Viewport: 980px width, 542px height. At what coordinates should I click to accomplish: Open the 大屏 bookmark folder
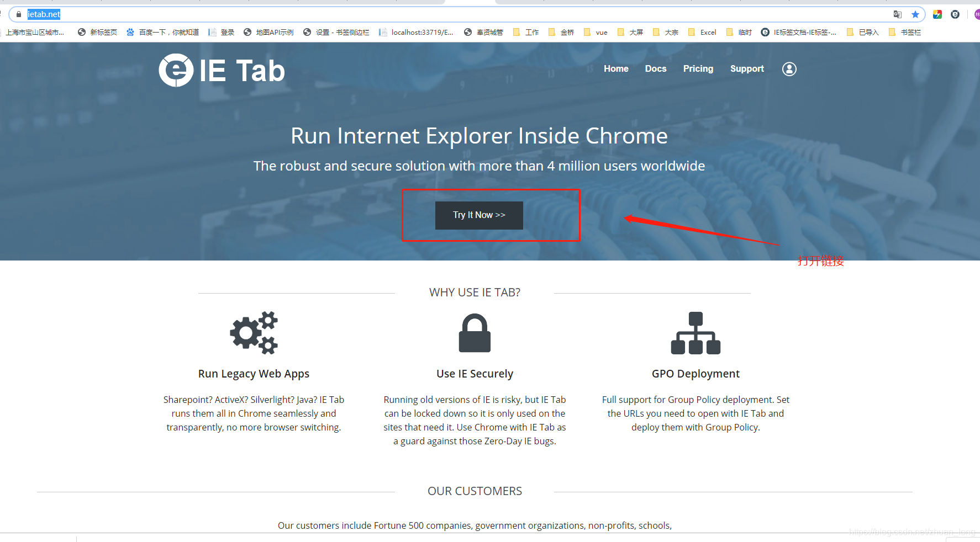click(x=630, y=32)
